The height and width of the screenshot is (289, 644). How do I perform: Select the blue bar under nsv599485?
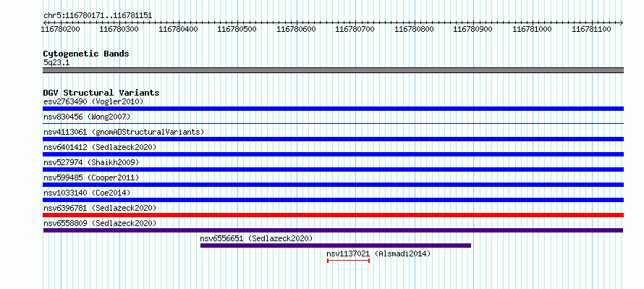[x=334, y=185]
